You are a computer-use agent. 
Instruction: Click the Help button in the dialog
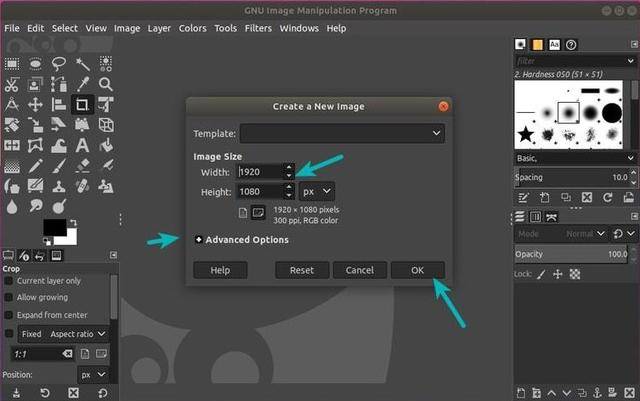coord(220,270)
